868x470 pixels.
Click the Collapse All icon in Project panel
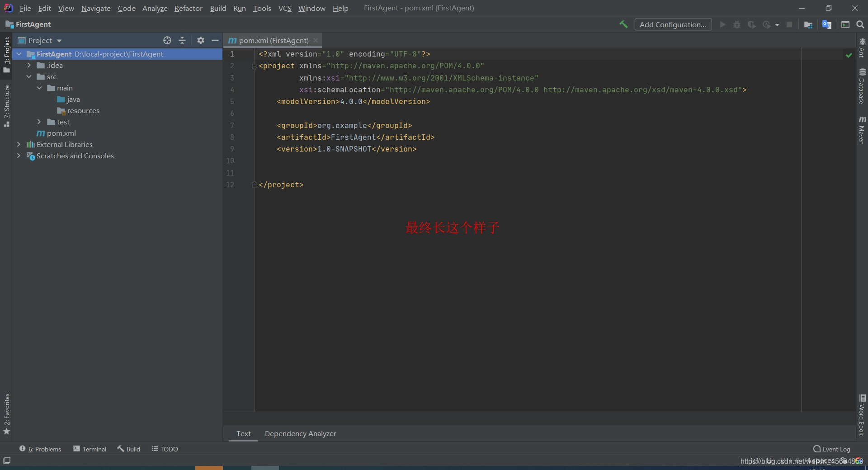point(182,40)
